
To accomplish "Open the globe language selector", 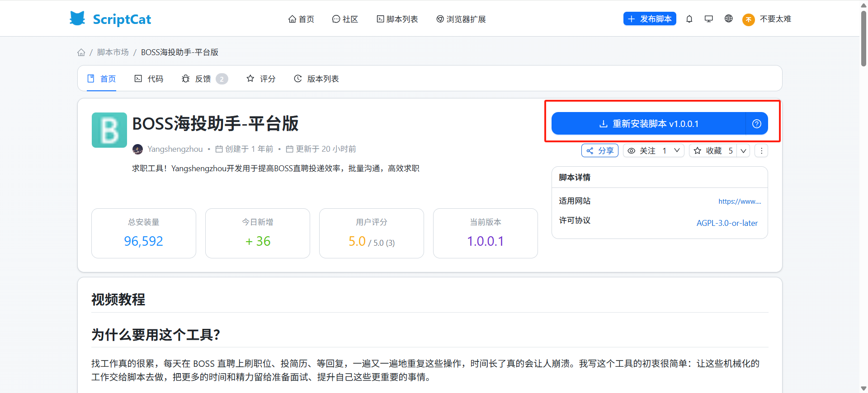I will [x=728, y=19].
